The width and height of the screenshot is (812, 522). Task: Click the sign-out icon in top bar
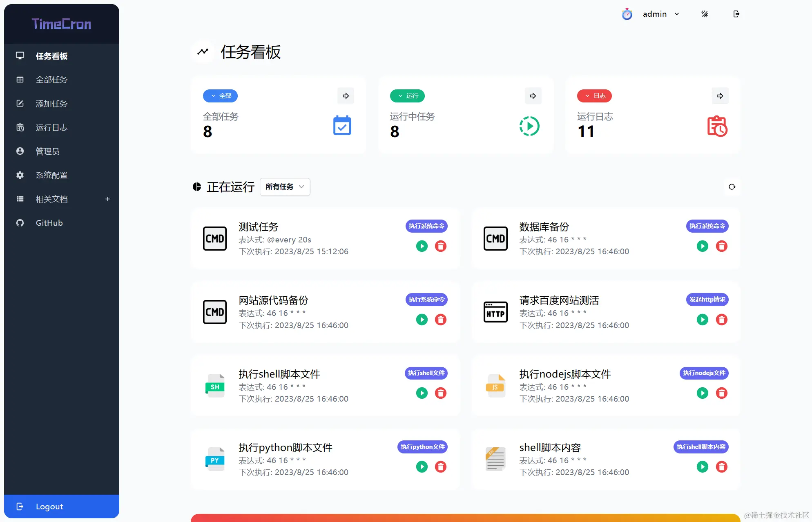click(x=736, y=14)
